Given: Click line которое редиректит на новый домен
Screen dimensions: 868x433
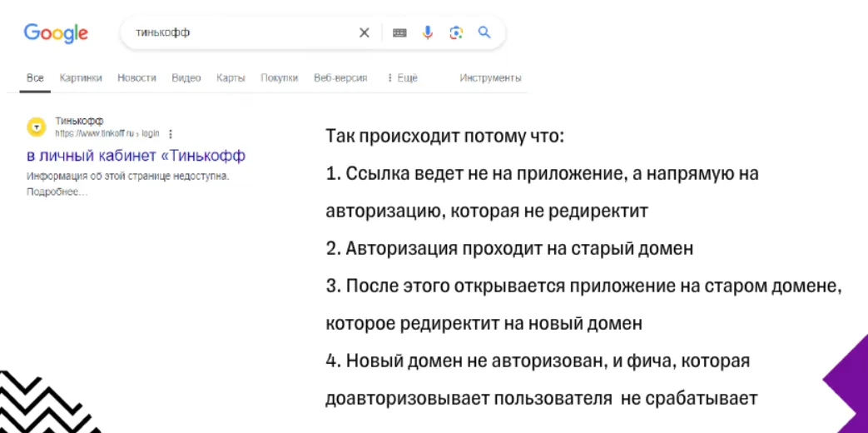Looking at the screenshot, I should (x=484, y=323).
